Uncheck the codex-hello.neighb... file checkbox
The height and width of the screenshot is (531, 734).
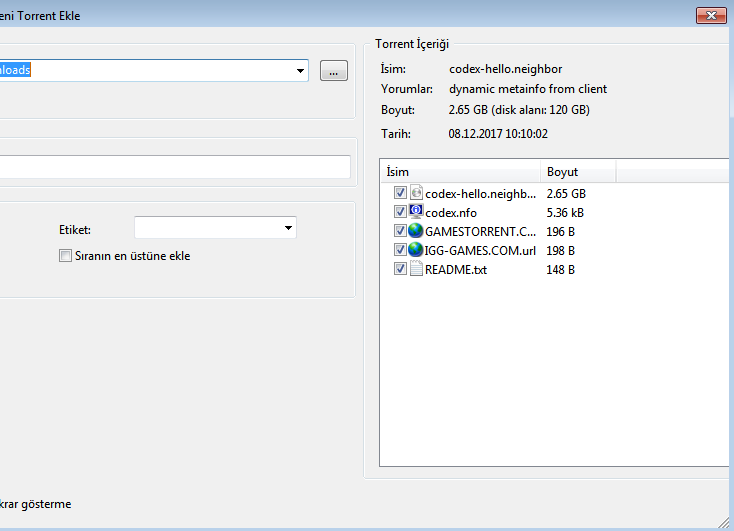[x=400, y=193]
